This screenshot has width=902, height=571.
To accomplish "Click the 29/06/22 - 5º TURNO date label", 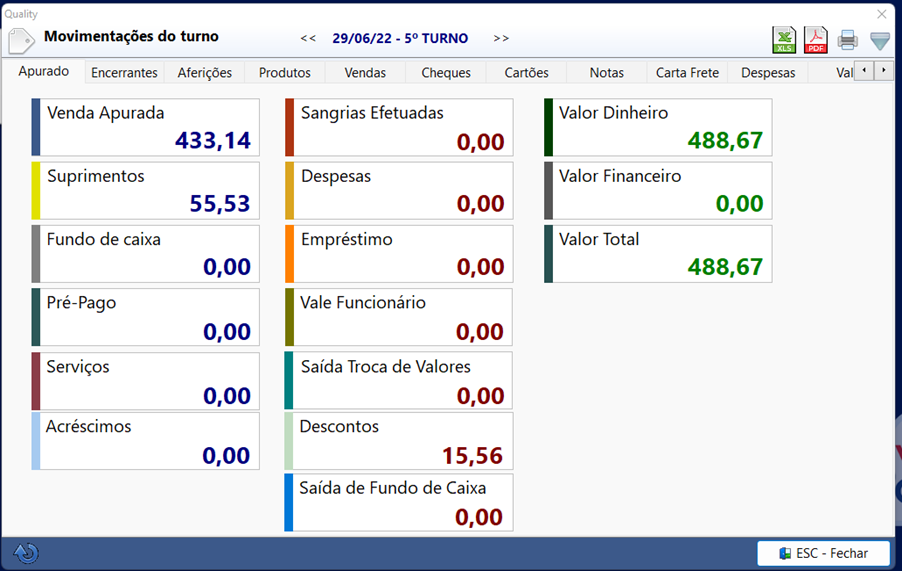I will pos(400,39).
